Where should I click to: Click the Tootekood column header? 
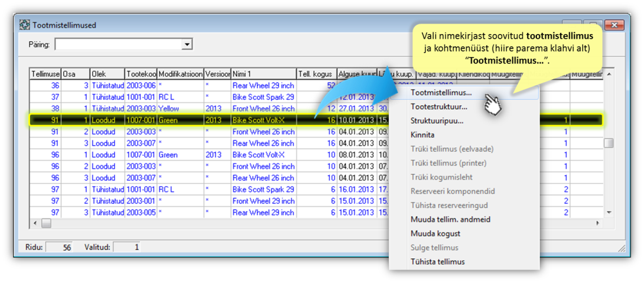point(141,74)
